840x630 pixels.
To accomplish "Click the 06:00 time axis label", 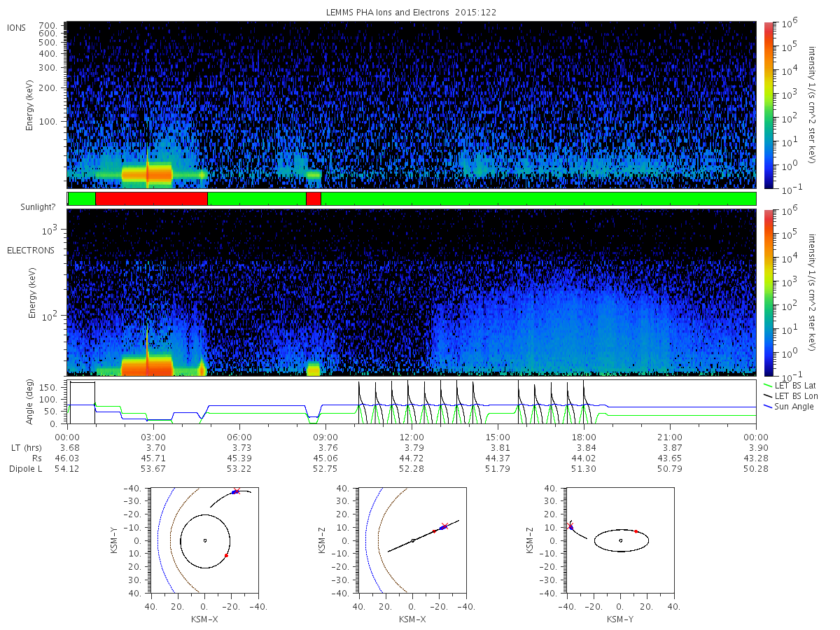I will click(240, 437).
